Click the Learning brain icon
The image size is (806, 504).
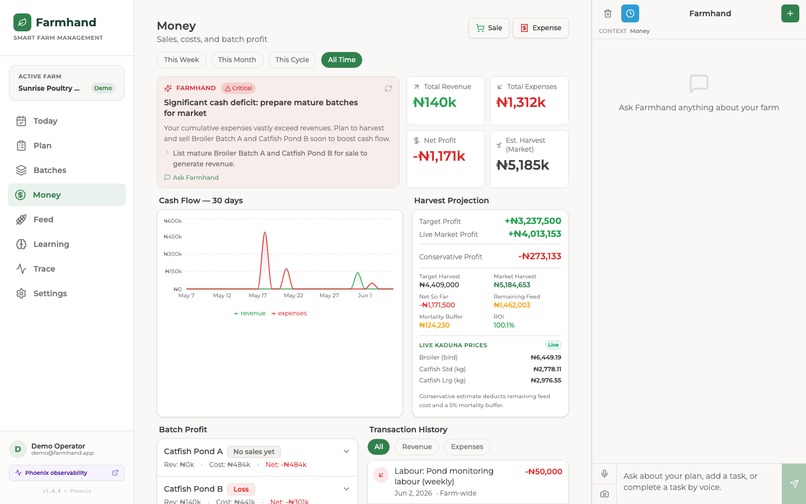21,244
